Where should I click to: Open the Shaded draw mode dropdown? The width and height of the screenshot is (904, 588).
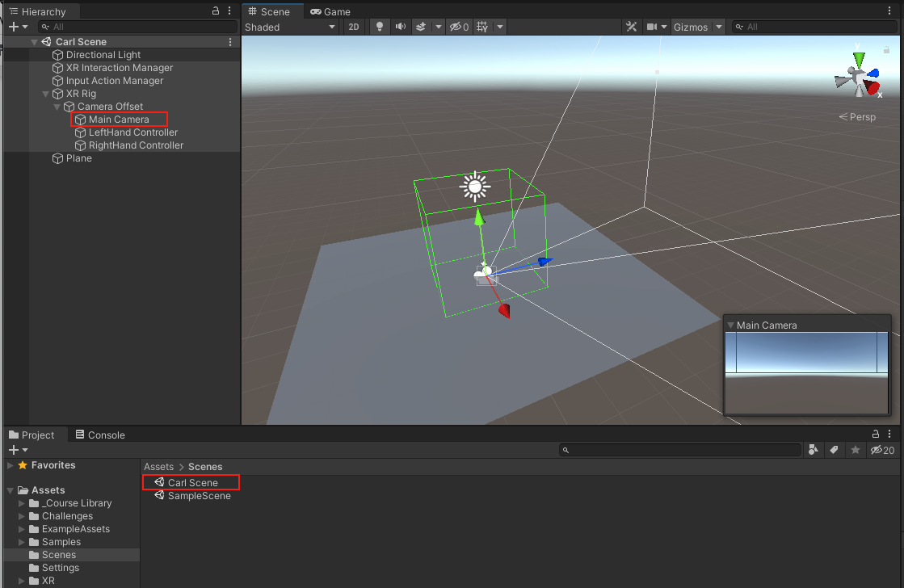coord(290,27)
